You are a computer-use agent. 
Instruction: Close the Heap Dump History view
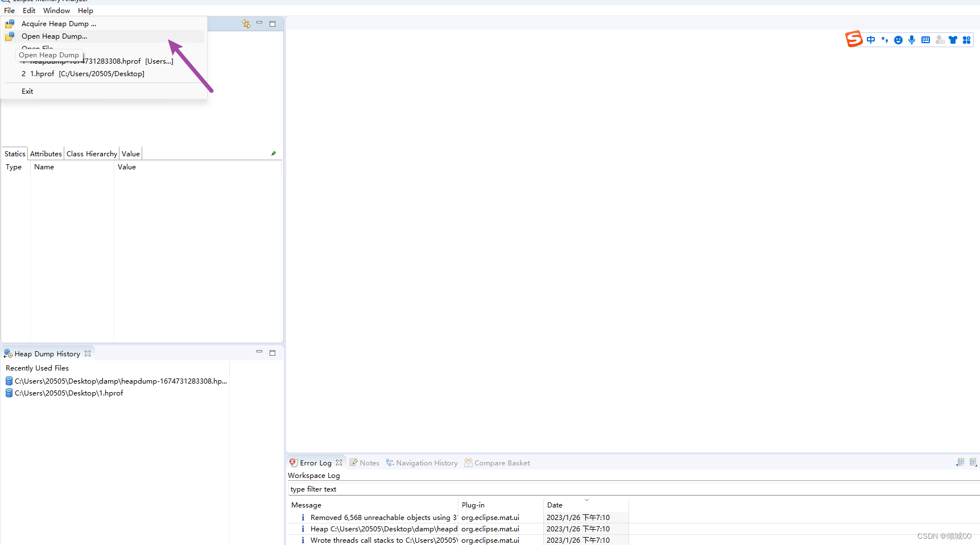point(88,353)
